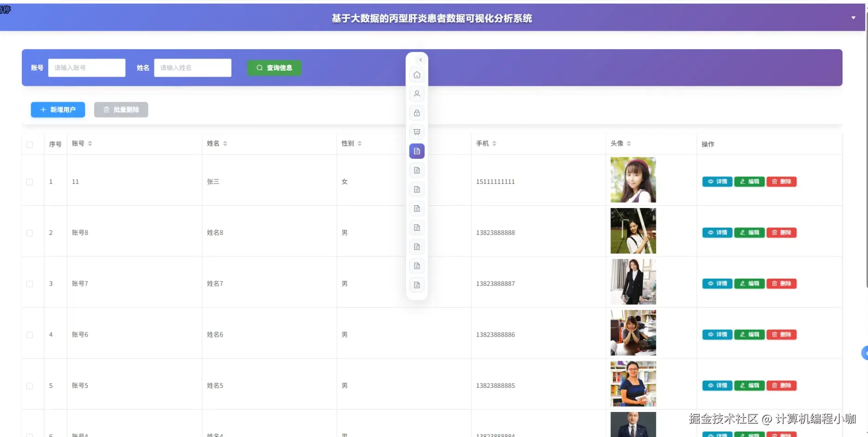The height and width of the screenshot is (437, 868).
Task: Click phone number 13823888885
Action: pyautogui.click(x=495, y=386)
